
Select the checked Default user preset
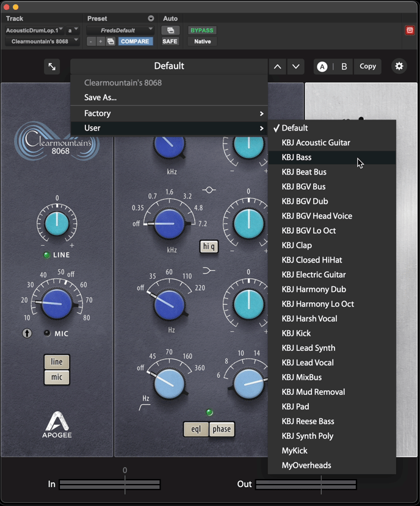click(x=332, y=128)
